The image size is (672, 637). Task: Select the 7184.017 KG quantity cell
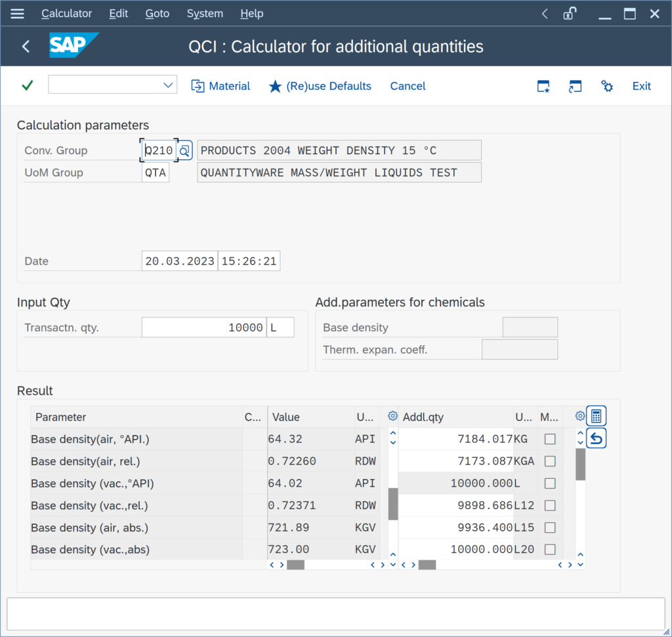pos(456,439)
